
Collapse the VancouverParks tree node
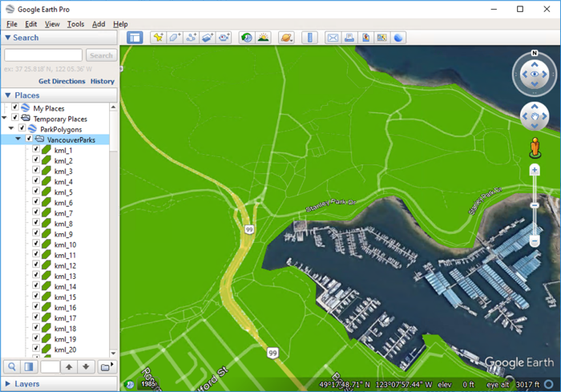point(18,139)
